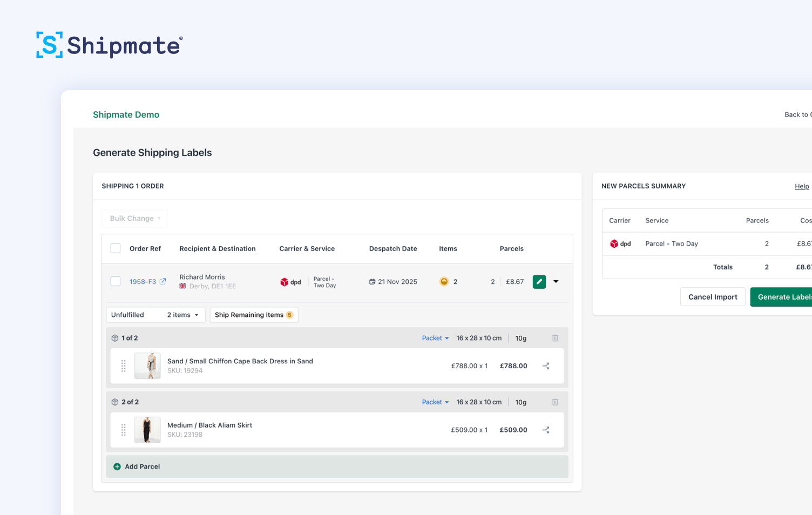Expand the chevron next to the edit button

click(556, 281)
